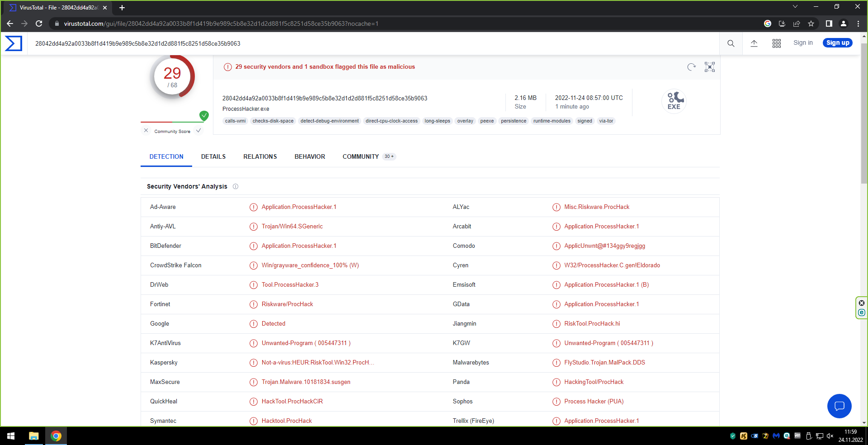Click the Chrome taskbar icon
This screenshot has height=445, width=868.
coord(56,436)
